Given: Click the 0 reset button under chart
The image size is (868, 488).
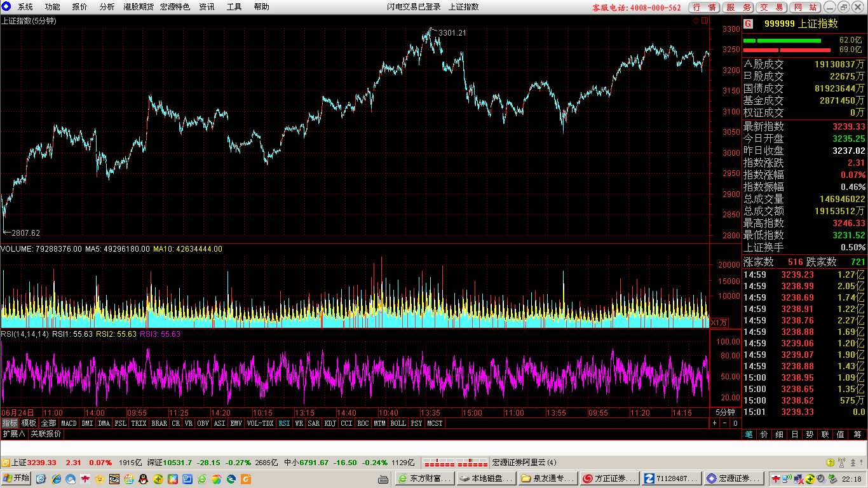Looking at the screenshot, I should point(735,423).
